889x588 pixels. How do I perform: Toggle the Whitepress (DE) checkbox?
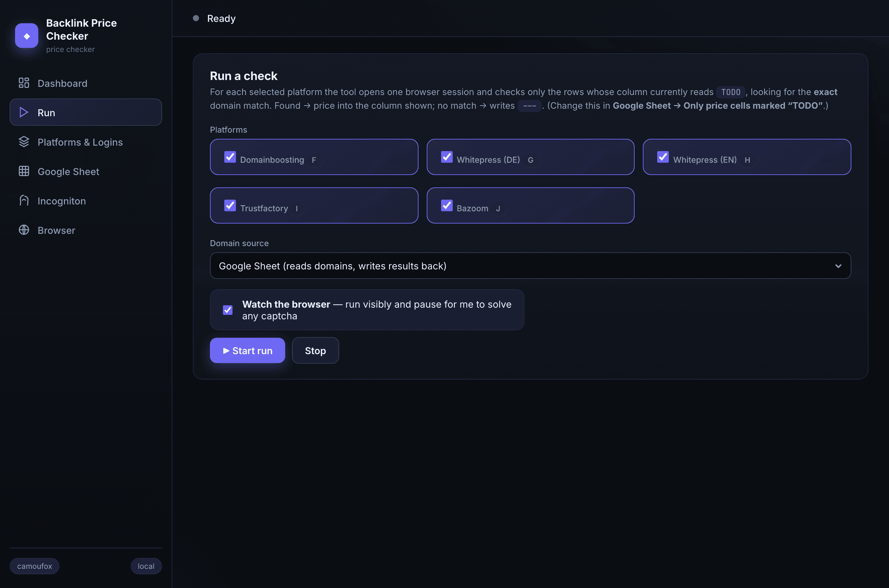coord(446,157)
